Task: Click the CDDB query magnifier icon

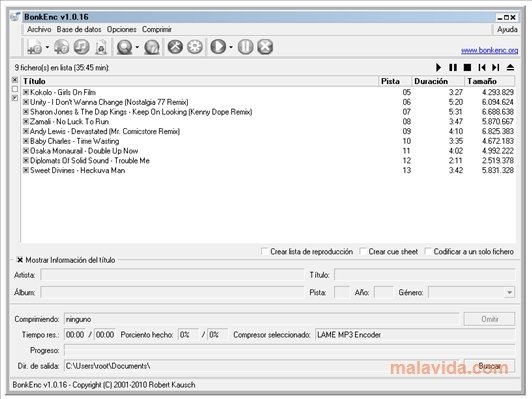Action: click(125, 47)
